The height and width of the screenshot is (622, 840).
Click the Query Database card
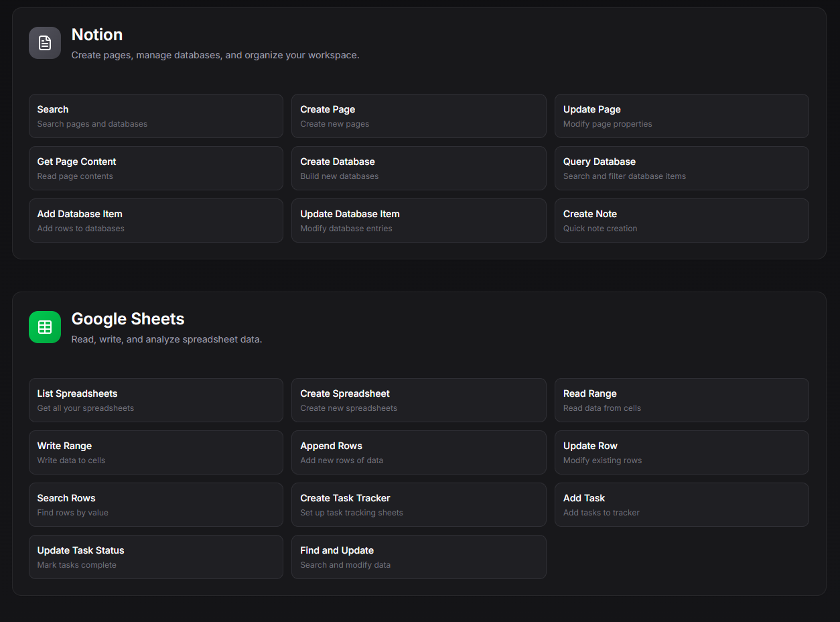point(682,168)
